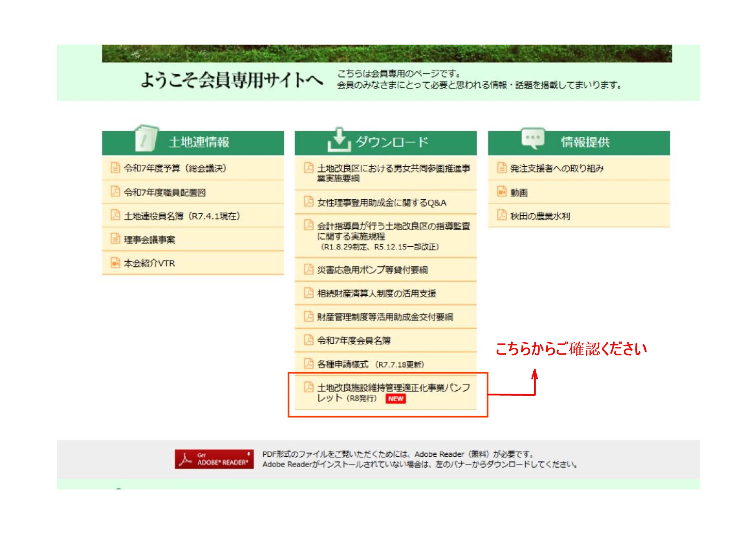756x534 pixels.
Task: Click the red NEW badge
Action: tap(395, 399)
